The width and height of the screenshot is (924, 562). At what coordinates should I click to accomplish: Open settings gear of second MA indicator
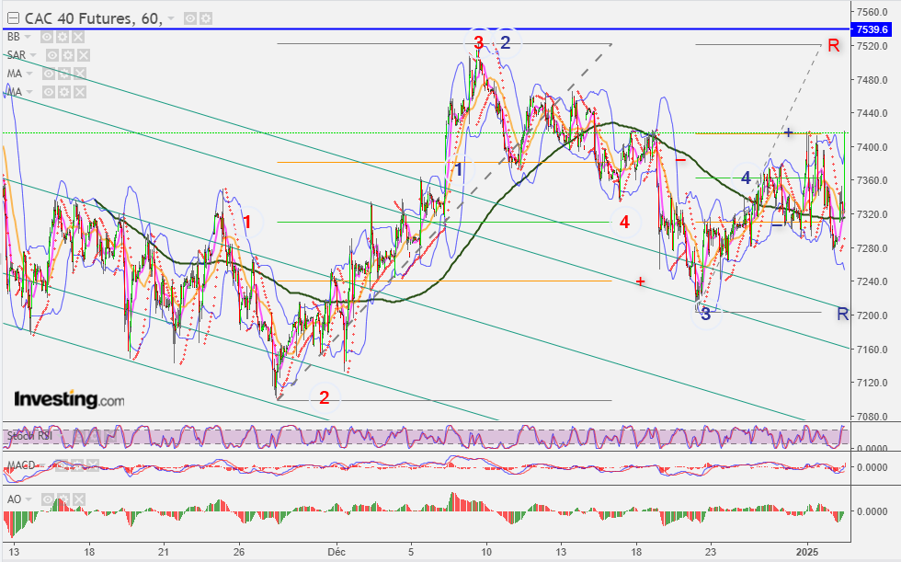point(64,92)
